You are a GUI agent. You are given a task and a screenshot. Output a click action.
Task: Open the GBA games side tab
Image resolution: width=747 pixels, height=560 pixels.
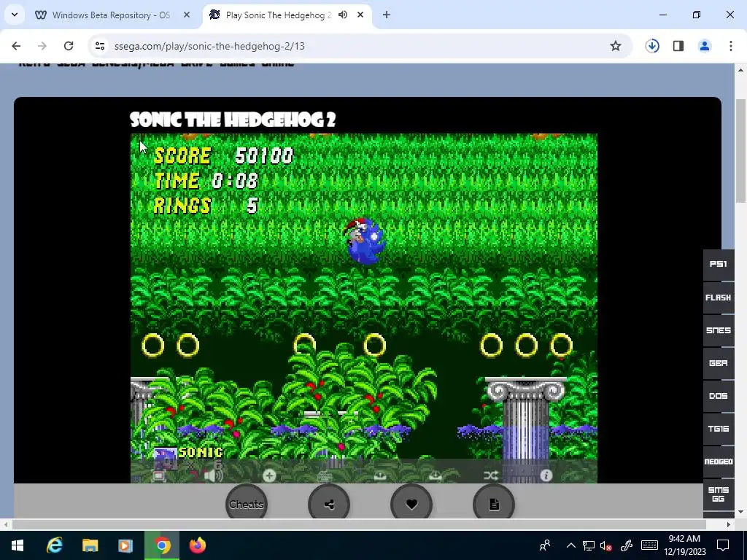(x=719, y=363)
